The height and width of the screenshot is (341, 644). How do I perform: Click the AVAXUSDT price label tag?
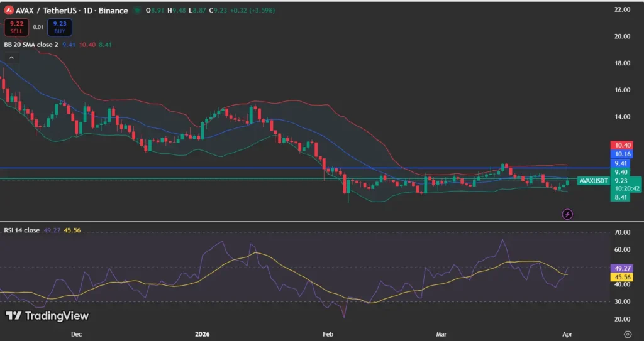click(594, 181)
